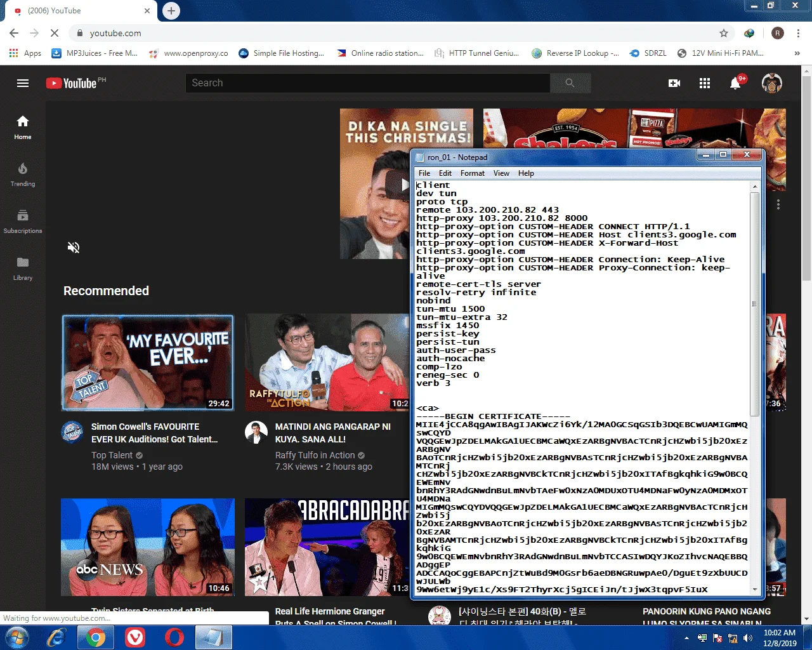
Task: Click MATINDI ANG PANGARAP NI KUYA title
Action: point(333,433)
